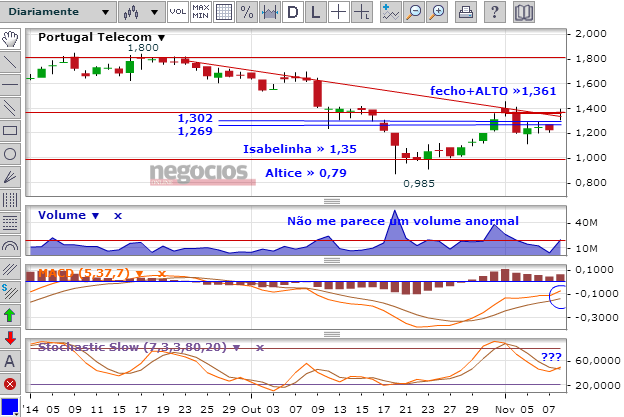Select the S channel lines tool

(10, 292)
